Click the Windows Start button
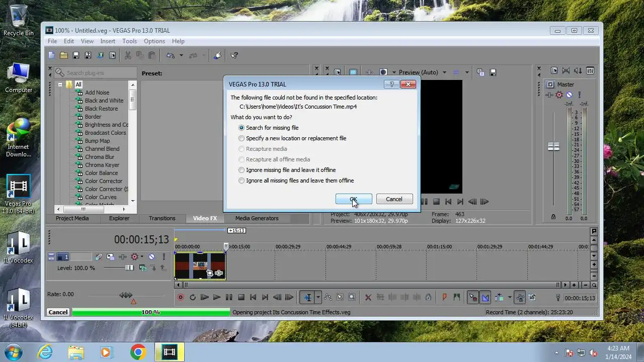Viewport: 644px width, 362px height. [14, 351]
